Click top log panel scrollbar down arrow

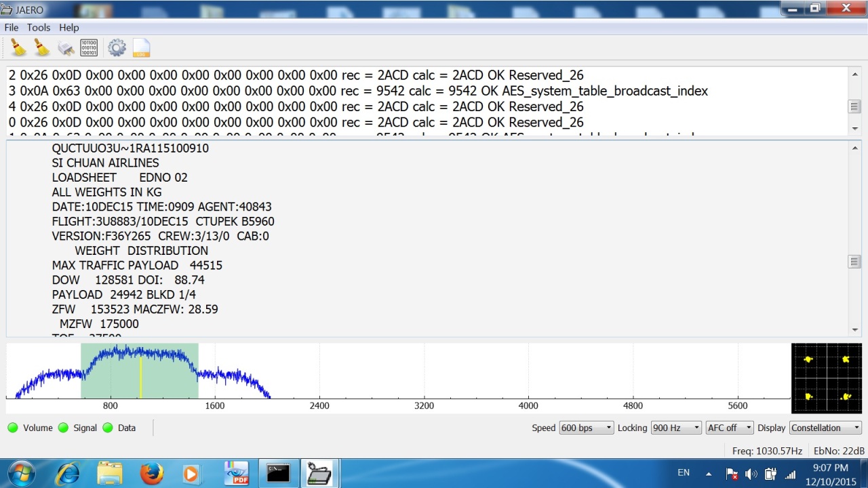(x=854, y=129)
